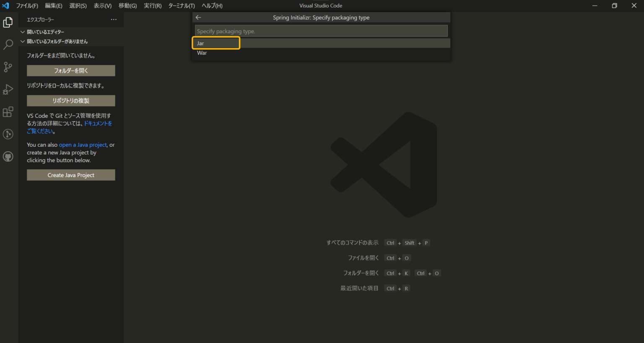Follow the open a Java project link

82,145
